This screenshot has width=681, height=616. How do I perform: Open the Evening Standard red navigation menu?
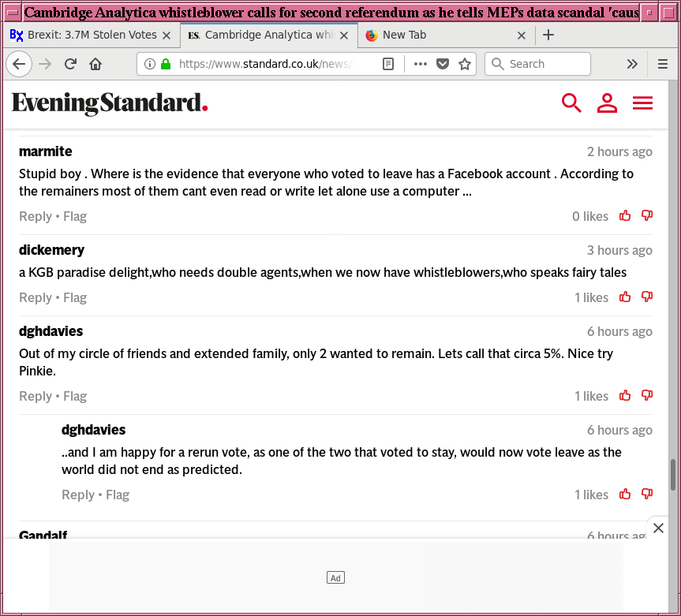coord(643,103)
